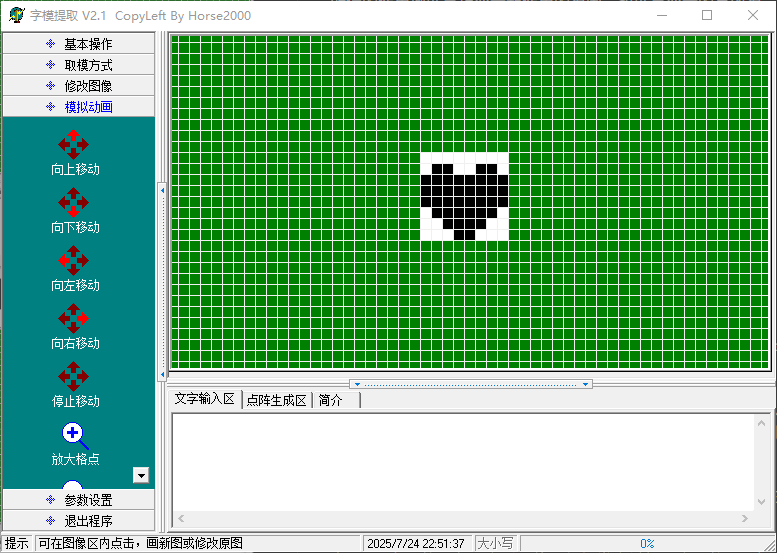Screen dimensions: 777x553
Task: Switch to the 文字输入区 tab
Action: pyautogui.click(x=205, y=399)
